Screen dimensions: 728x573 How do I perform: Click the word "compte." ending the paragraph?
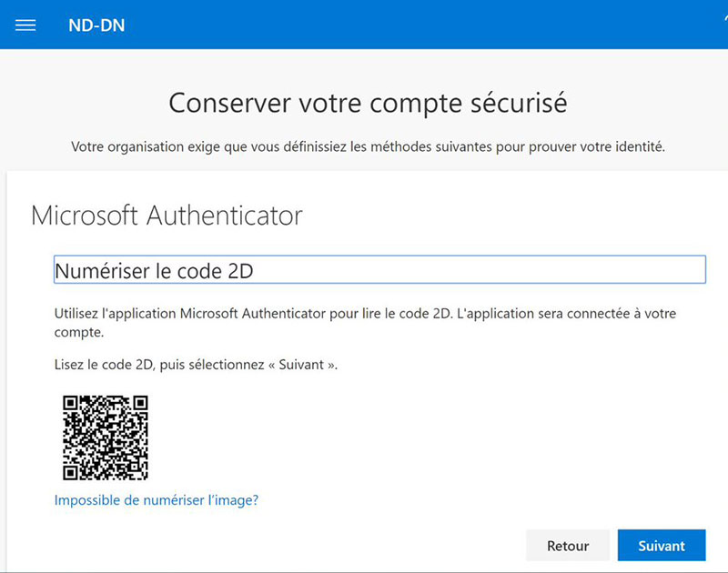coord(79,334)
